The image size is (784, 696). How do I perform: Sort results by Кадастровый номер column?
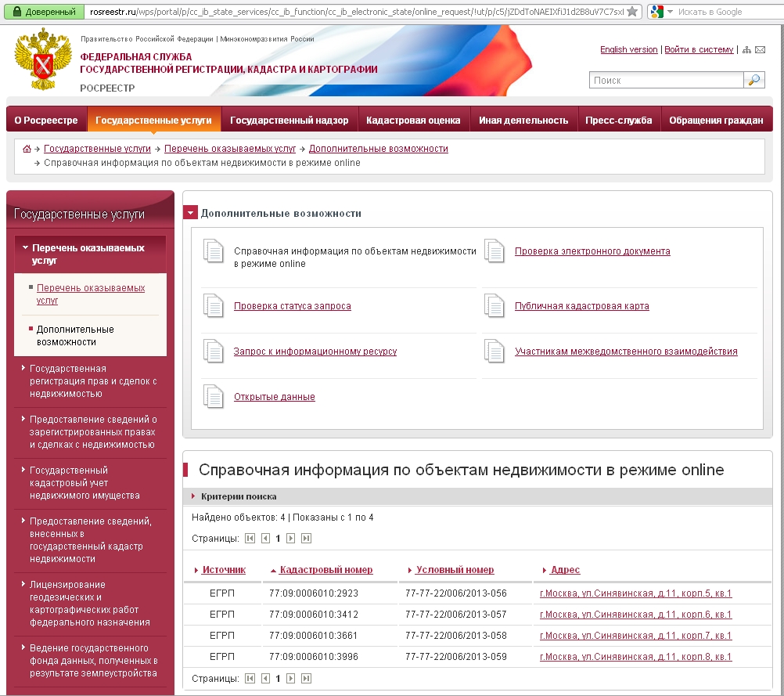(325, 570)
